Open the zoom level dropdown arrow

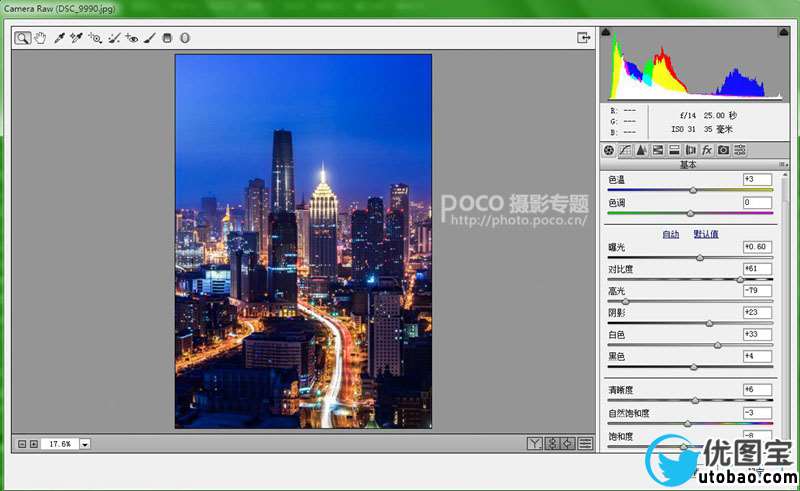[x=85, y=444]
